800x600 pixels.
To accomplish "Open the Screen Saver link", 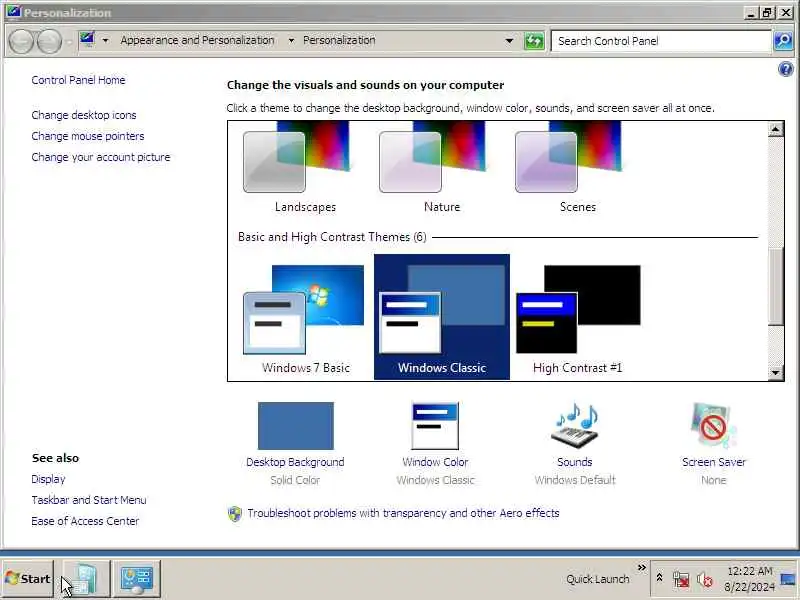I will pyautogui.click(x=713, y=462).
